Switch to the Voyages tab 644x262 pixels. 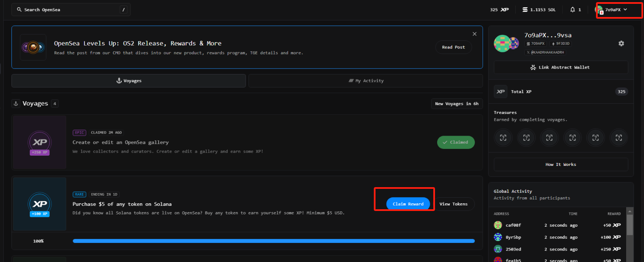tap(129, 80)
